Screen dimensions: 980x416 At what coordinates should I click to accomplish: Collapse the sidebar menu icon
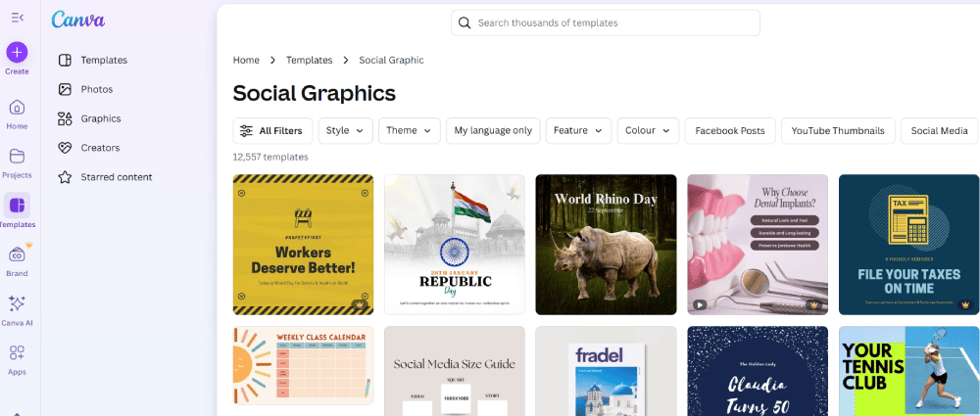click(x=17, y=19)
